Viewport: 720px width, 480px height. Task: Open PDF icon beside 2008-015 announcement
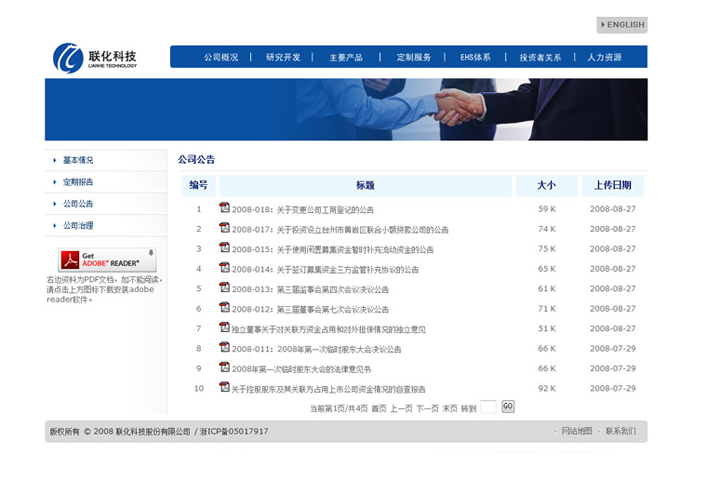[225, 248]
